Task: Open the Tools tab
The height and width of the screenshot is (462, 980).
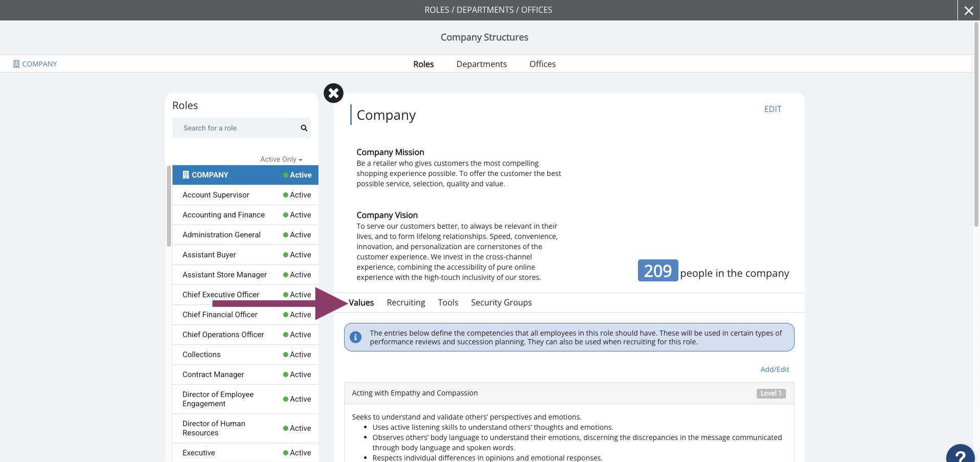Action: (448, 302)
